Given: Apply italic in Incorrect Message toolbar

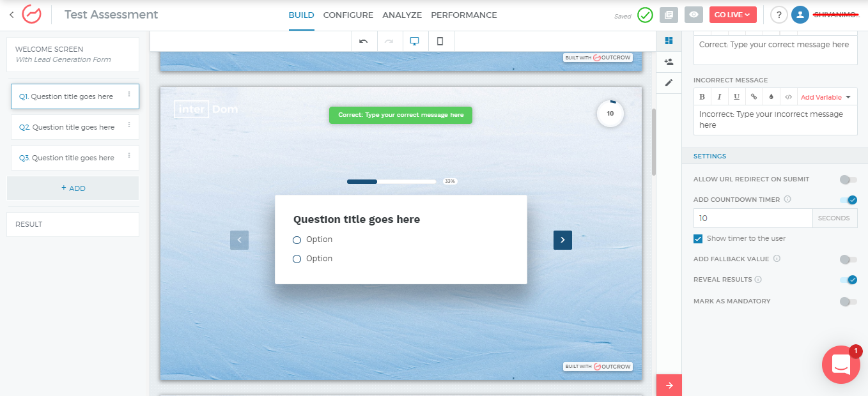Looking at the screenshot, I should pos(720,97).
